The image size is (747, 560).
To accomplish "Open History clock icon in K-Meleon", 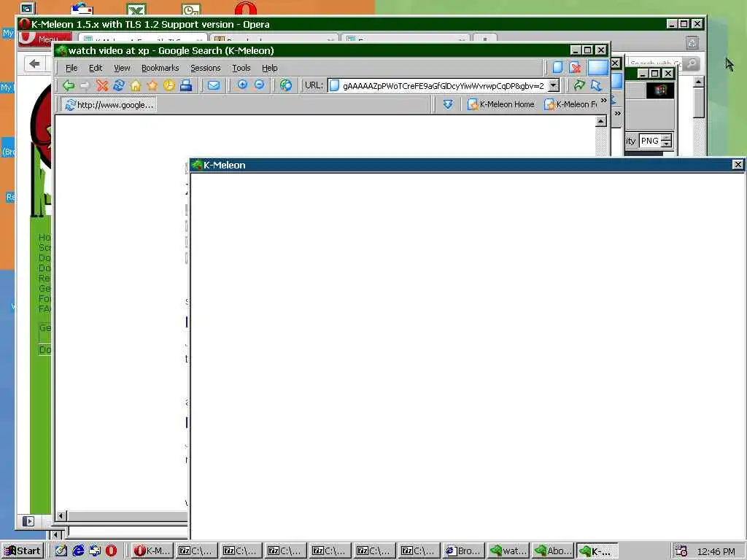I will tap(169, 85).
